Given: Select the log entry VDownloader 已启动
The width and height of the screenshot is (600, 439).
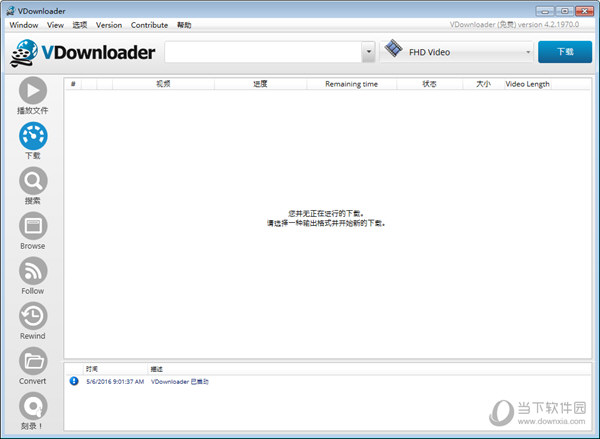Looking at the screenshot, I should click(180, 381).
